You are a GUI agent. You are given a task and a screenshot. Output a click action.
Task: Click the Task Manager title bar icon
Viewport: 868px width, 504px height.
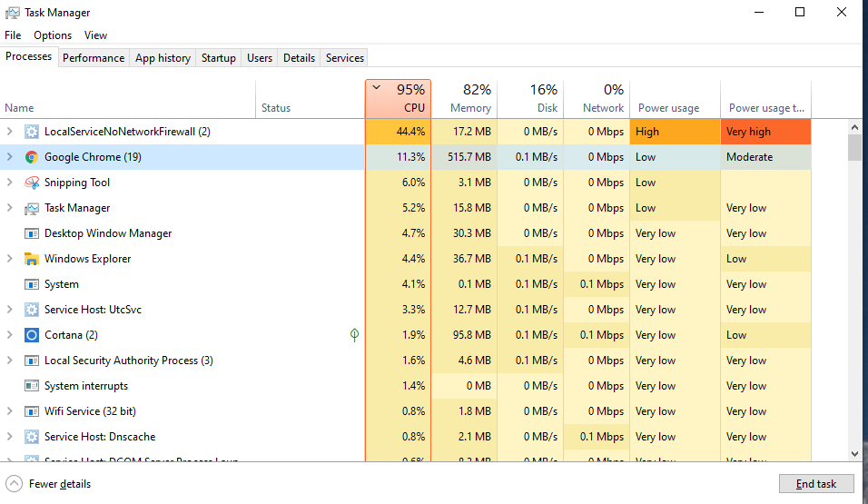pyautogui.click(x=12, y=13)
